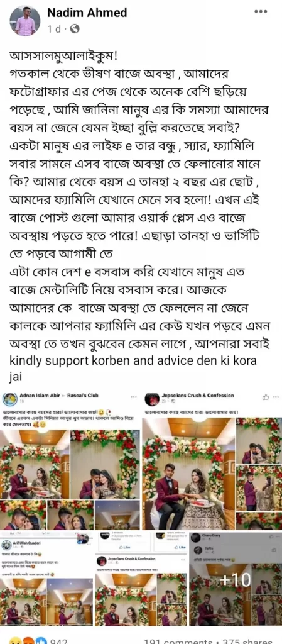Image resolution: width=282 pixels, height=644 pixels.
Task: Click Adnan Islam Abir avatar in screenshot
Action: 9,398
